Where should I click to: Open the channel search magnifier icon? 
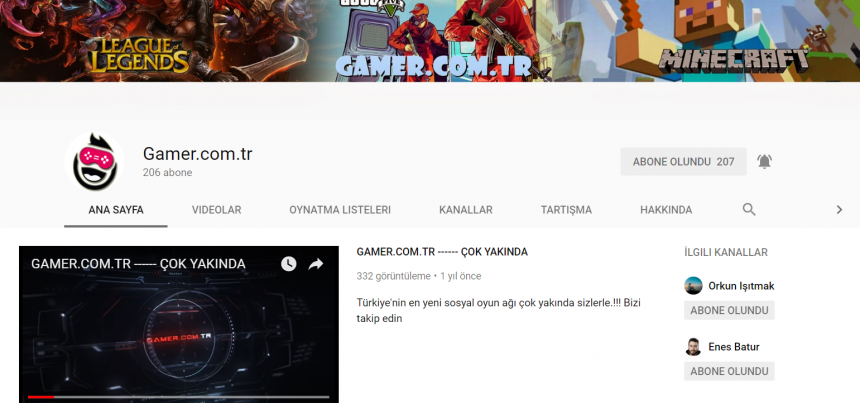point(749,209)
